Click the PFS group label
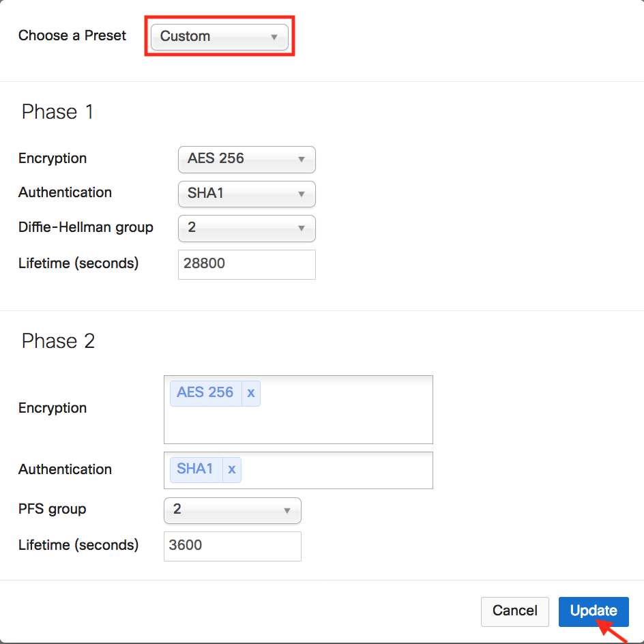 [53, 509]
